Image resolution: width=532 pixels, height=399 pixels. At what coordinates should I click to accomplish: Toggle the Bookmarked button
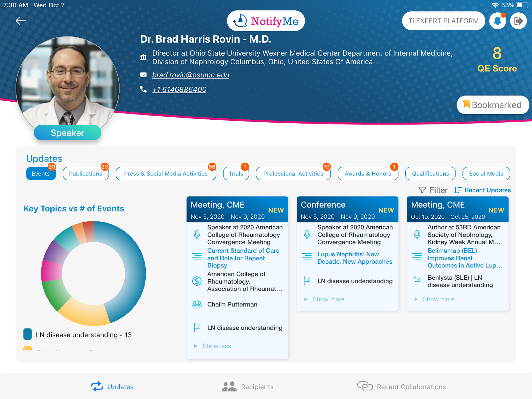point(492,105)
